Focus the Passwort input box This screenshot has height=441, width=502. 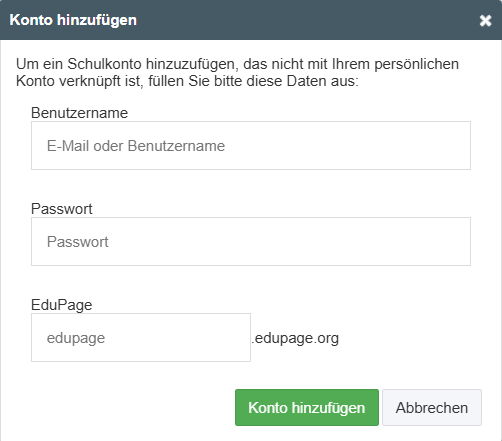click(251, 242)
